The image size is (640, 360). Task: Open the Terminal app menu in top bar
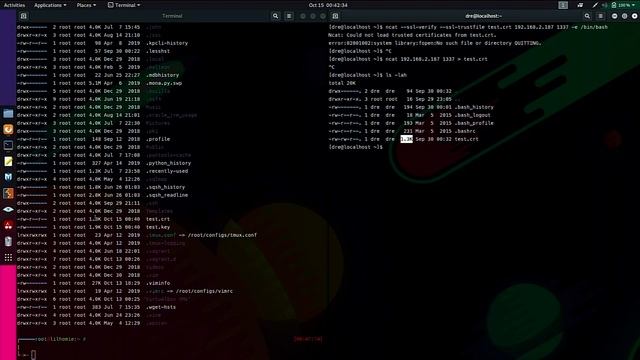point(124,5)
